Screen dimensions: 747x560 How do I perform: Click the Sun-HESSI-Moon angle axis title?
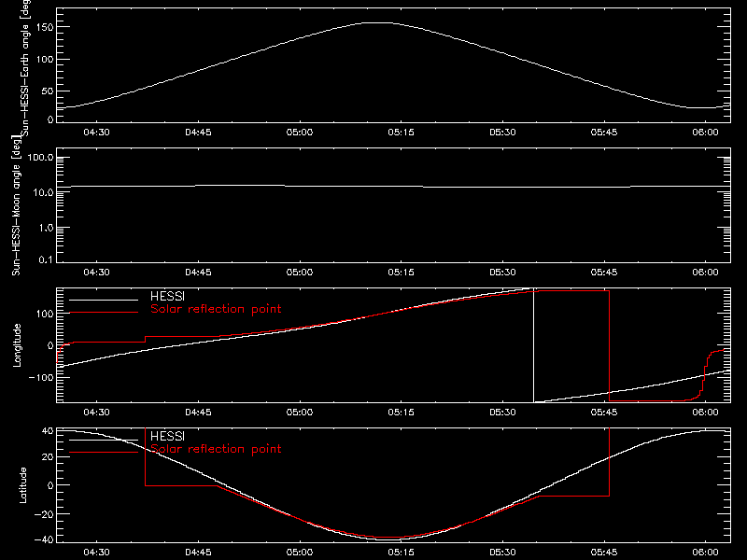click(x=16, y=205)
